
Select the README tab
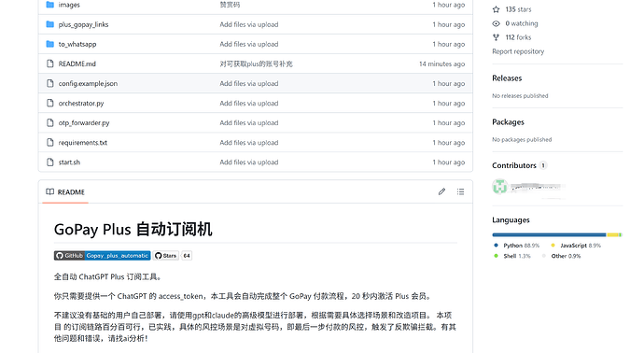click(65, 192)
